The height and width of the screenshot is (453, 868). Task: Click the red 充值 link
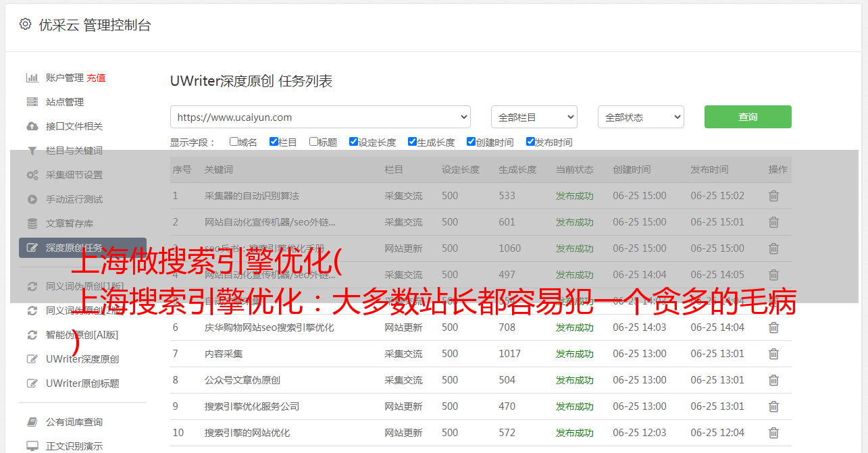click(96, 78)
